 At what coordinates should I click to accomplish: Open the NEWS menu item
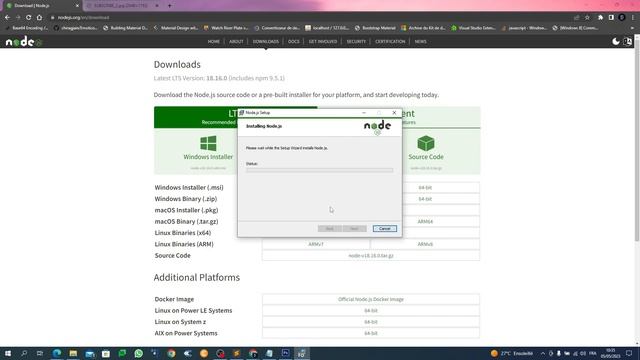[x=420, y=42]
